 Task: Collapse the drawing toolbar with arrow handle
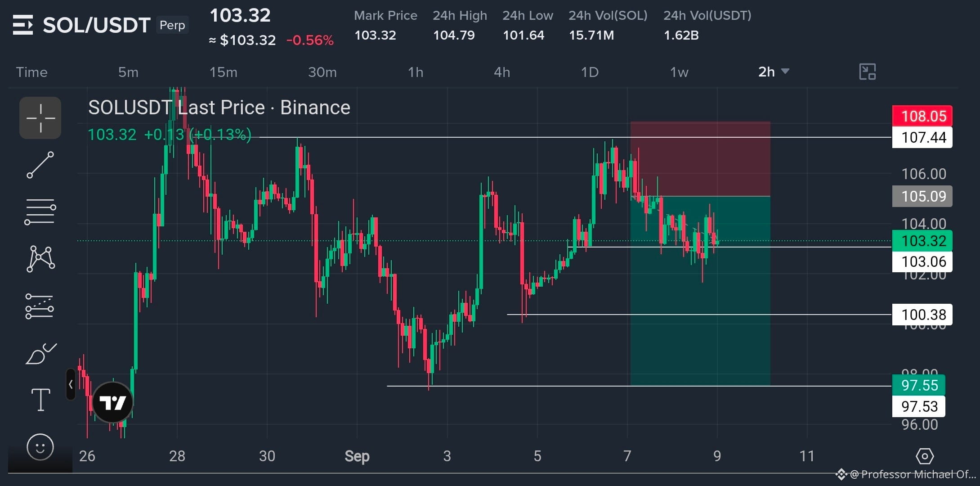tap(71, 384)
